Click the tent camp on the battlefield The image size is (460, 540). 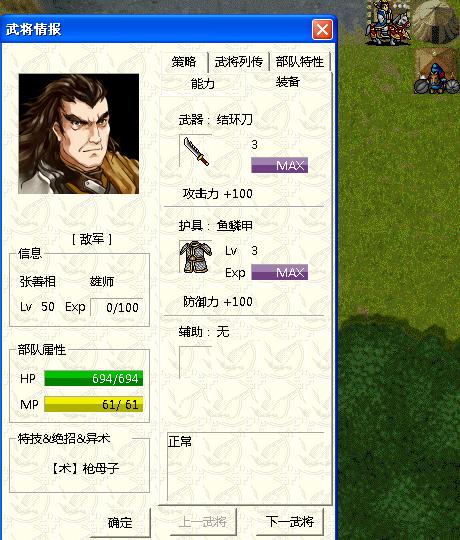435,22
